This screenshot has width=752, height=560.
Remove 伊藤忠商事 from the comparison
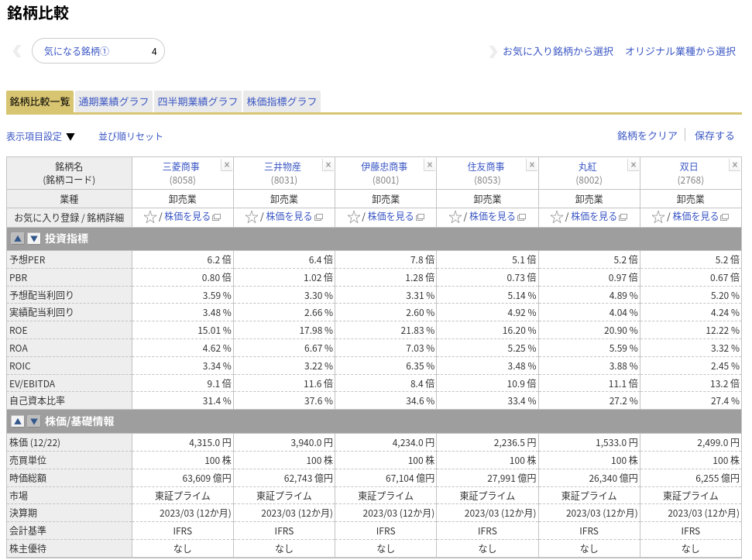430,165
